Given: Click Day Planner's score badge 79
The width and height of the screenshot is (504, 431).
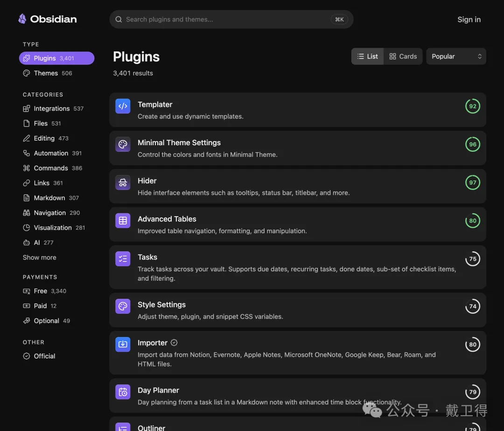Looking at the screenshot, I should (x=472, y=392).
